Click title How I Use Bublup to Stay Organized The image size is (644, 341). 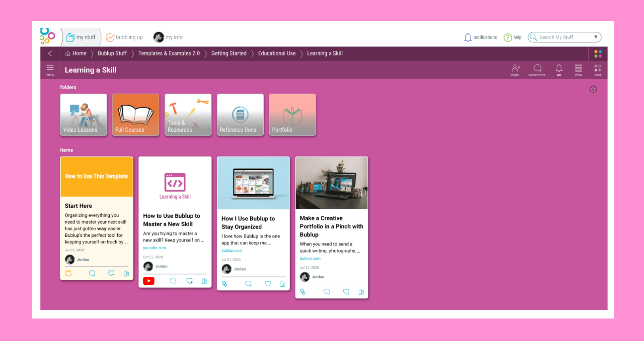click(x=248, y=223)
